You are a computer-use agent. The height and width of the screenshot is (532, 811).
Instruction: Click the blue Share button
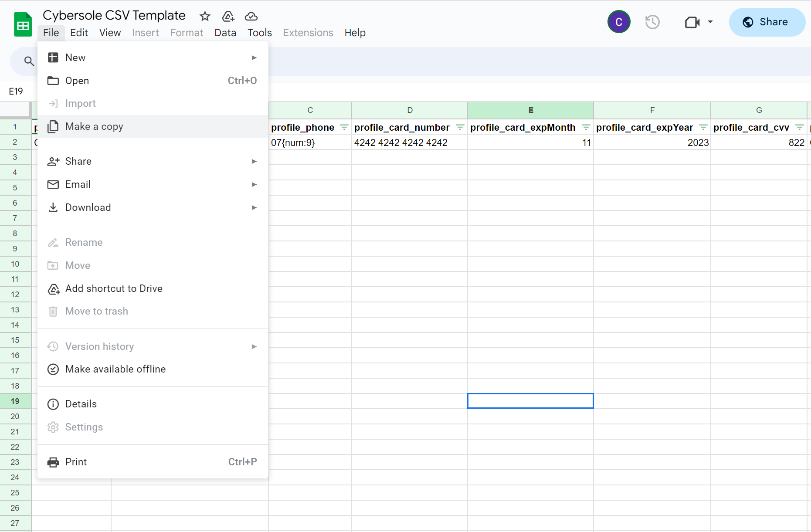767,22
